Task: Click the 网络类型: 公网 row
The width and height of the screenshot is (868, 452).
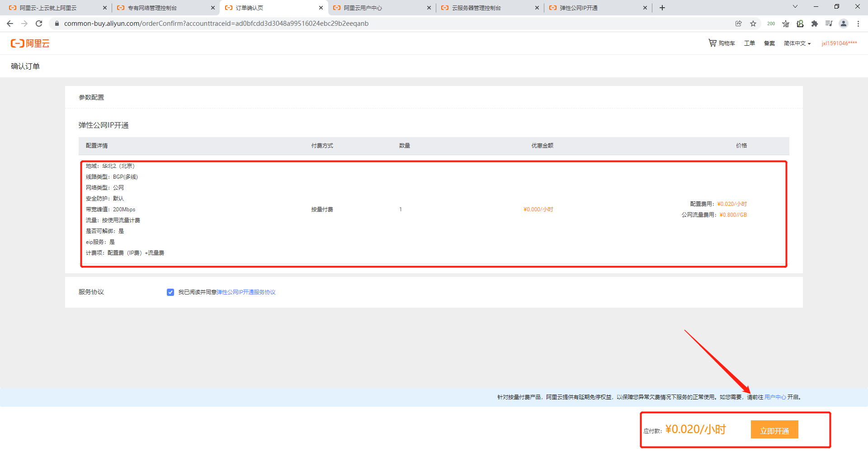Action: point(105,188)
